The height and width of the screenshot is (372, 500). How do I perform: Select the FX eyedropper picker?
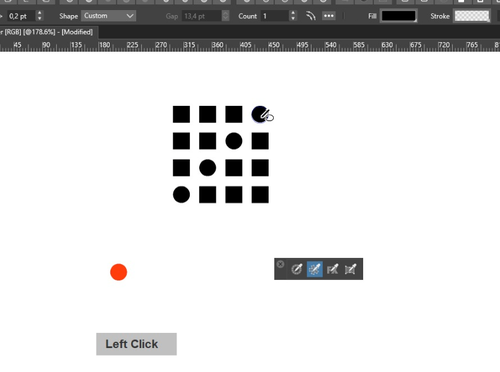(x=333, y=269)
